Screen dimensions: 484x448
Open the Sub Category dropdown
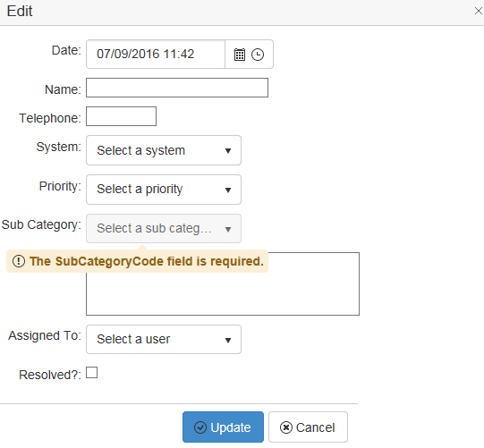(164, 229)
